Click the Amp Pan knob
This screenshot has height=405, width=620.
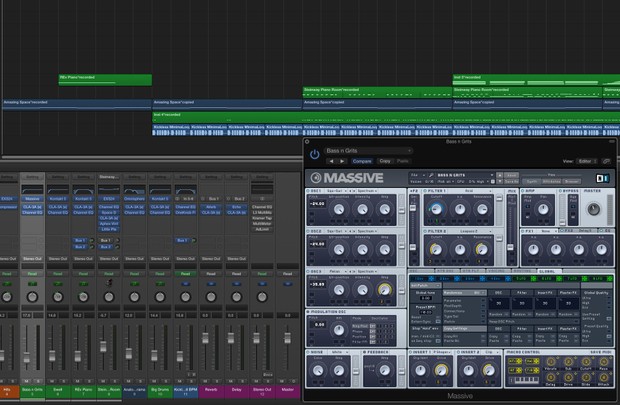(543, 209)
